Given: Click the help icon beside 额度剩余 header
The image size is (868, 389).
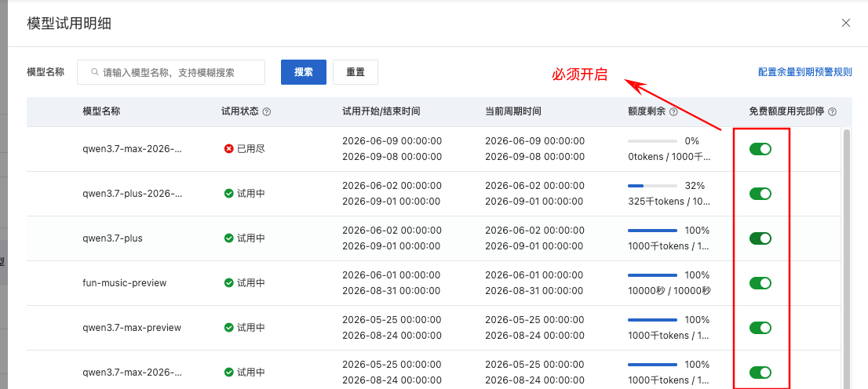Looking at the screenshot, I should point(673,112).
